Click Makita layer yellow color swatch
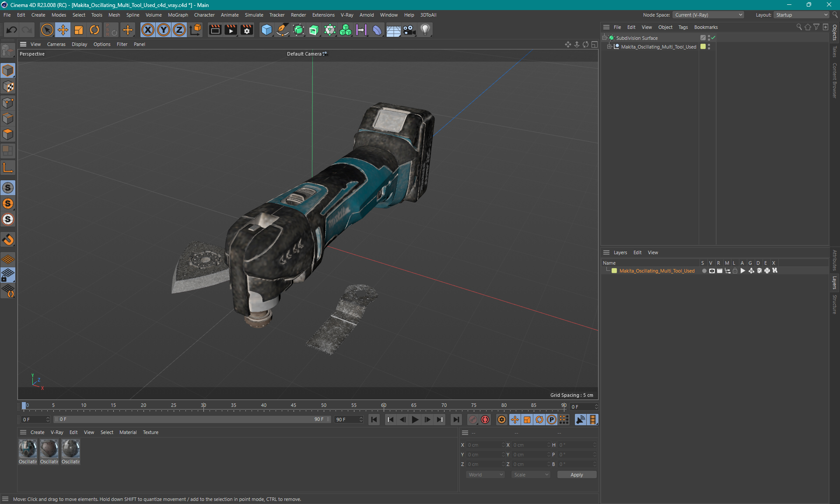This screenshot has width=840, height=504. (x=614, y=271)
